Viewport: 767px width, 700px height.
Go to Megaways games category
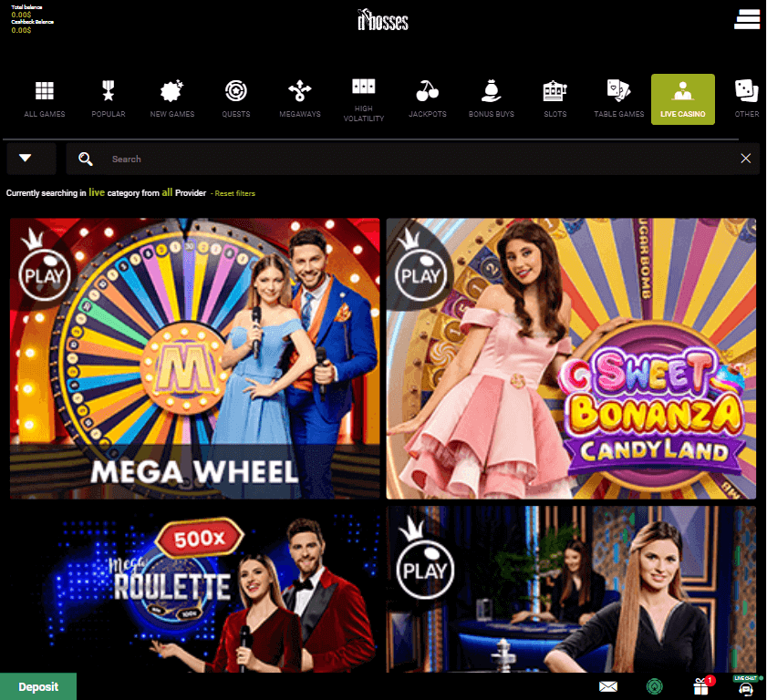coord(299,99)
